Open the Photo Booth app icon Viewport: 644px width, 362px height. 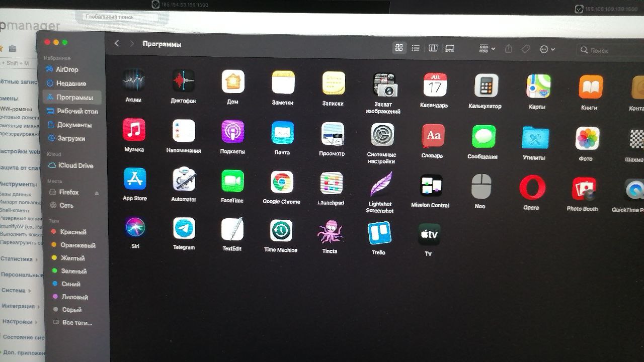tap(584, 189)
